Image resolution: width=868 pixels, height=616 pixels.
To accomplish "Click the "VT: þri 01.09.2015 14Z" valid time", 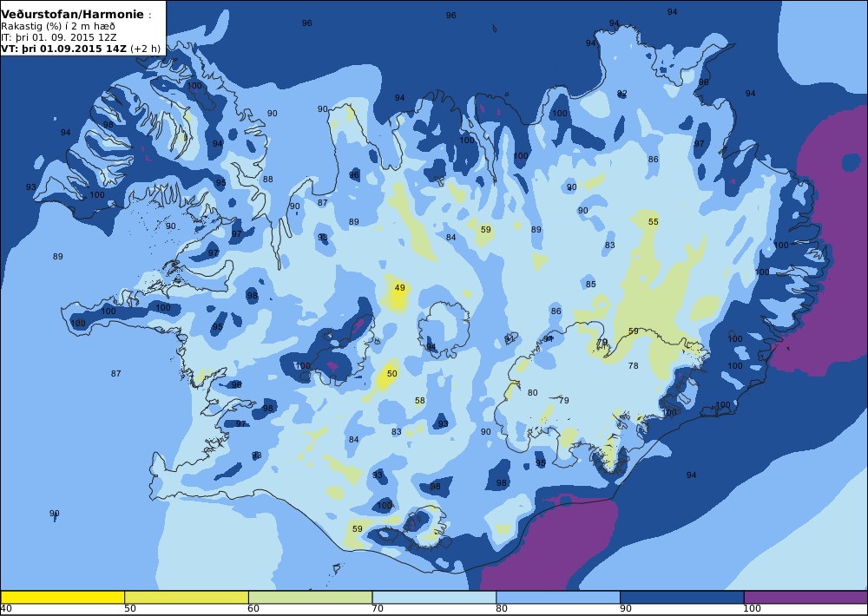I will [65, 48].
